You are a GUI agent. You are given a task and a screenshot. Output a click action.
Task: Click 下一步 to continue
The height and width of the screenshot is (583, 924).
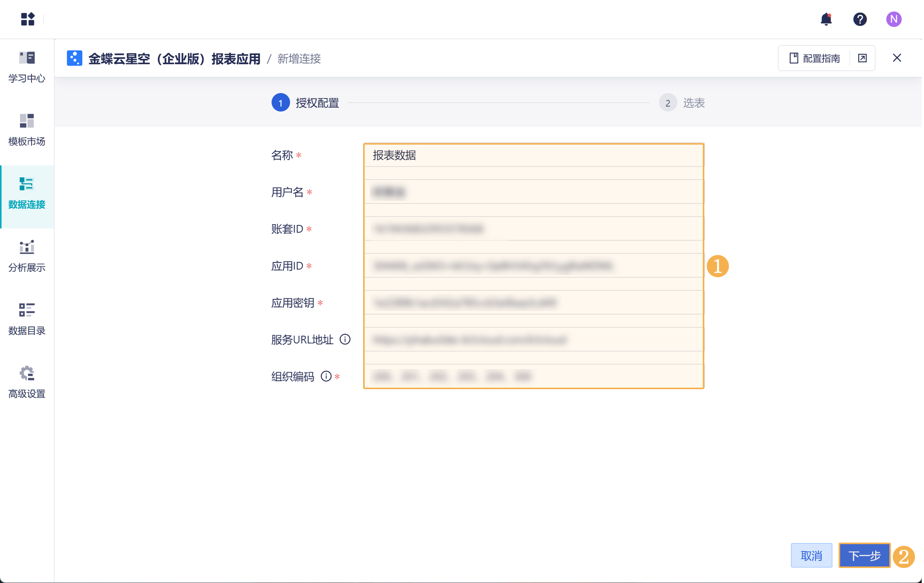coord(864,556)
